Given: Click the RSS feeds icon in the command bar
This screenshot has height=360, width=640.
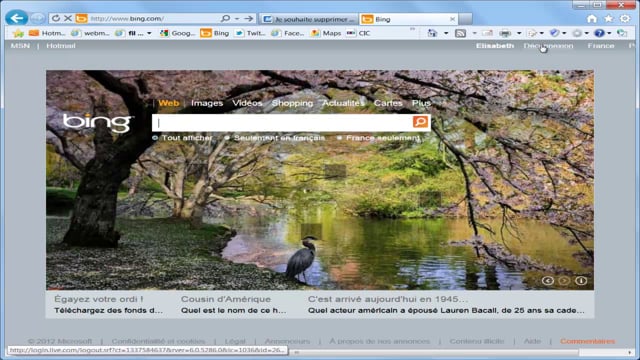Looking at the screenshot, I should pyautogui.click(x=460, y=33).
